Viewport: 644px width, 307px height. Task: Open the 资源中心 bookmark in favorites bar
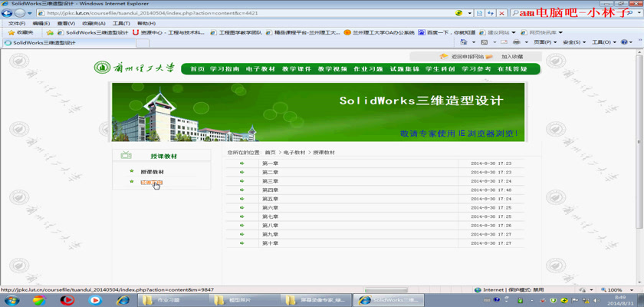pos(169,32)
